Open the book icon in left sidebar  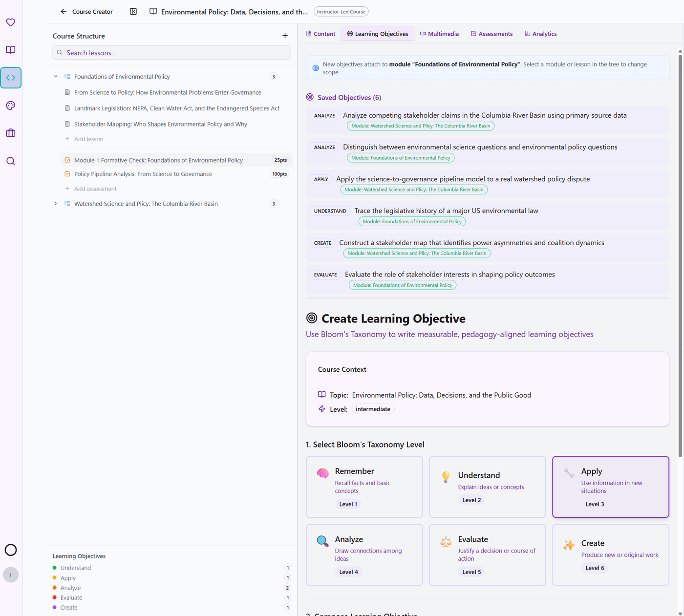[x=11, y=50]
